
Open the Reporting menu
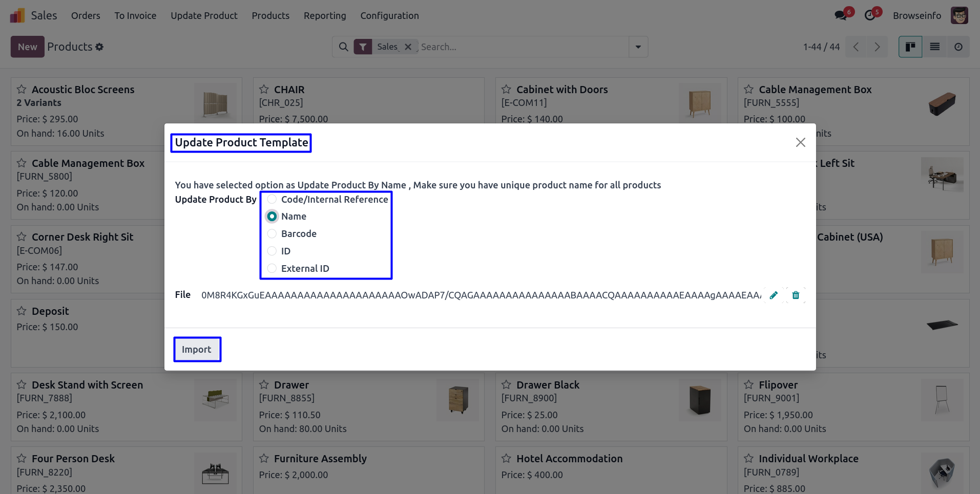tap(325, 15)
